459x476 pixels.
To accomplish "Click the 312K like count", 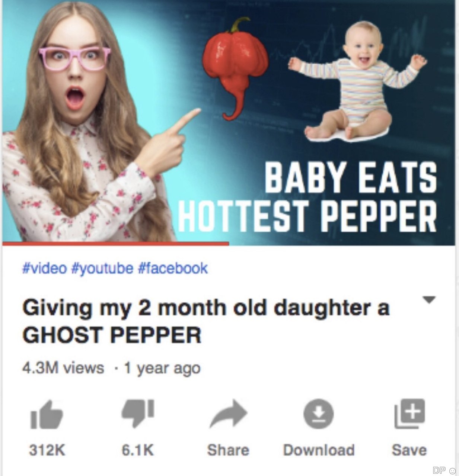I will click(47, 450).
